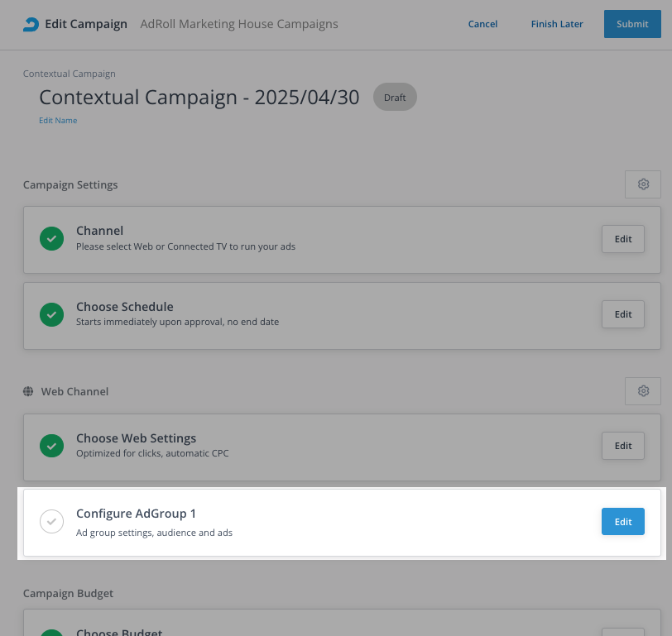Viewport: 672px width, 636px height.
Task: Click green checkmark beside Choose Web Settings
Action: (x=52, y=446)
